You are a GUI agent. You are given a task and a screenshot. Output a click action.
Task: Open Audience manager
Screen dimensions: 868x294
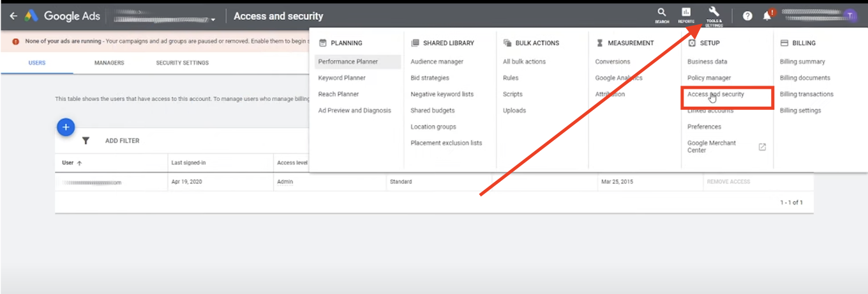point(437,61)
